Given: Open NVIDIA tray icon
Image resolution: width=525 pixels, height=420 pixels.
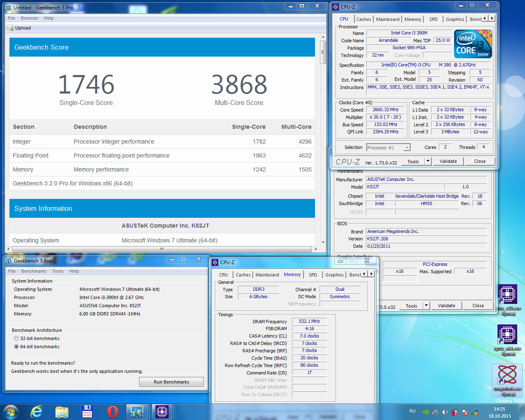Looking at the screenshot, I should click(x=426, y=412).
